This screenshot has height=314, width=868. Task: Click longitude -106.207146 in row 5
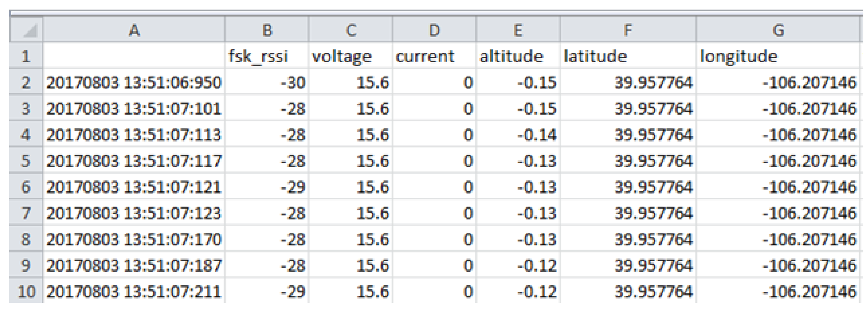(x=778, y=160)
